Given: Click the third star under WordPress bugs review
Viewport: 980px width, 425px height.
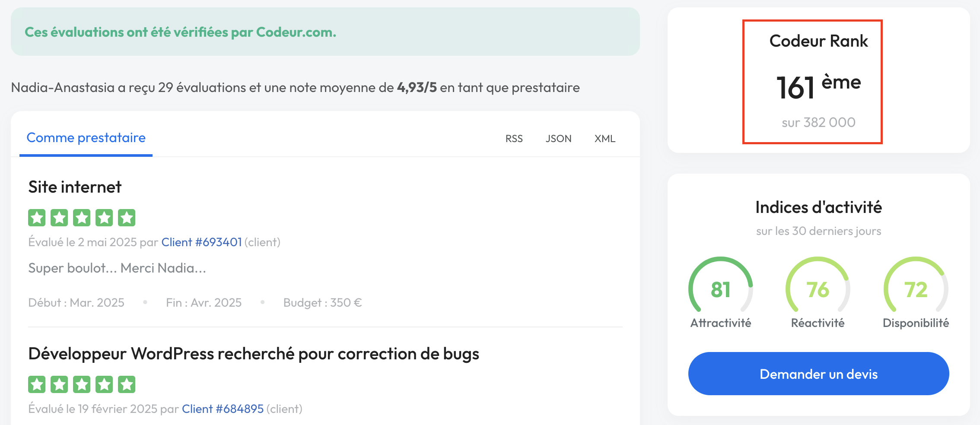Looking at the screenshot, I should click(82, 384).
